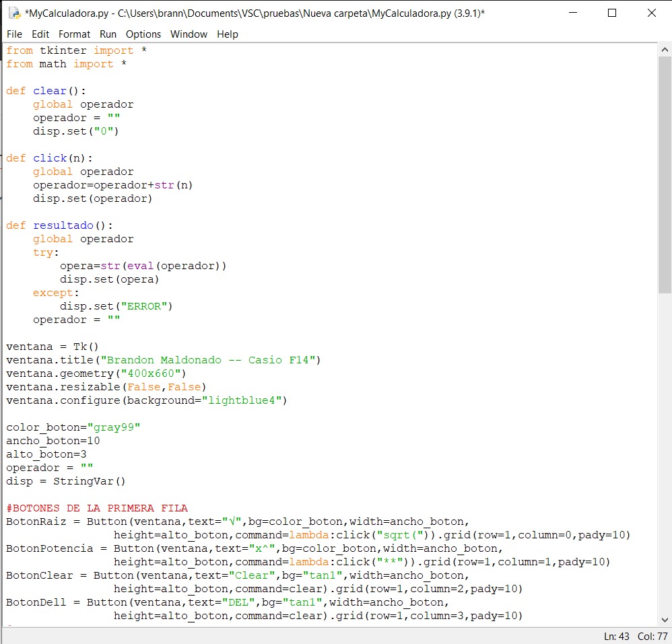Open the Run menu

click(108, 34)
